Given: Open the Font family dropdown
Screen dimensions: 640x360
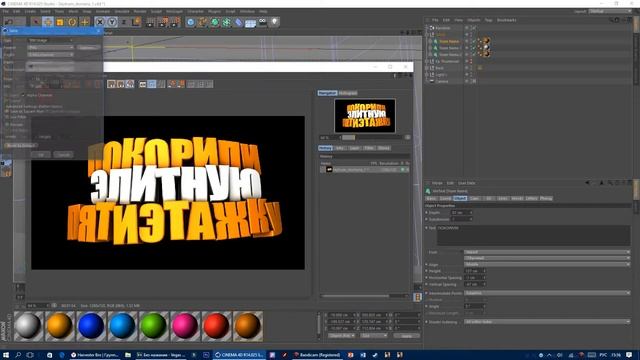Looking at the screenshot, I should (x=547, y=252).
